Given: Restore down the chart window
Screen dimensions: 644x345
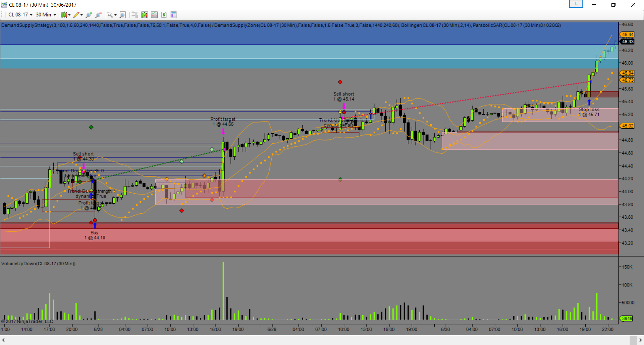Looking at the screenshot, I should click(613, 5).
